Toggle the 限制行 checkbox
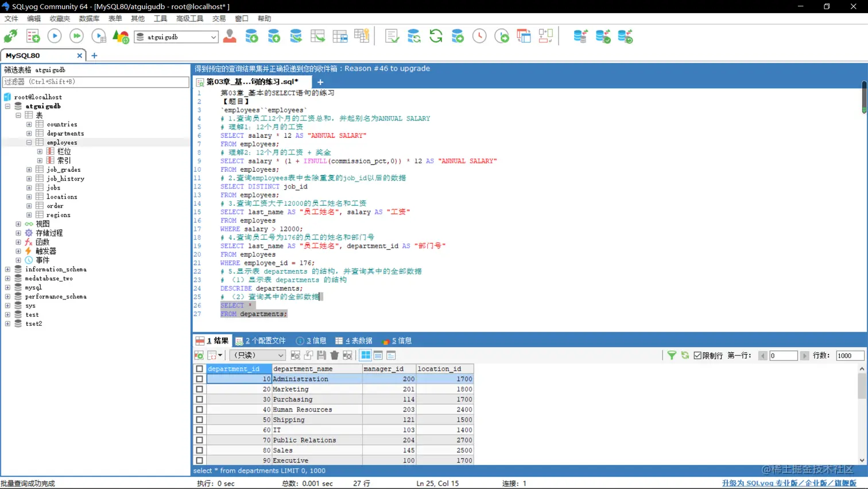Image resolution: width=868 pixels, height=489 pixels. pos(697,356)
